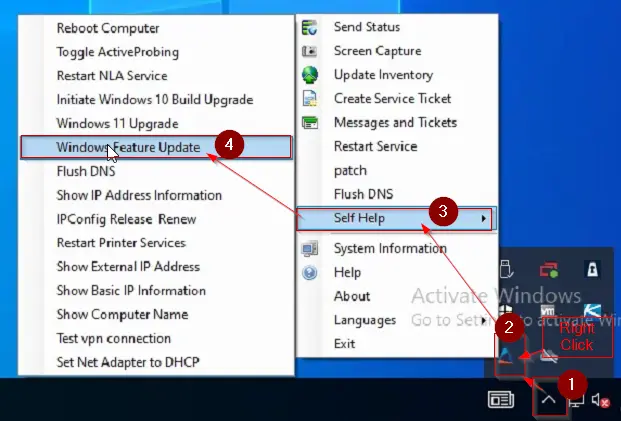Viewport: 621px width, 421px height.
Task: Click the Messages and Tickets icon
Action: 310,123
